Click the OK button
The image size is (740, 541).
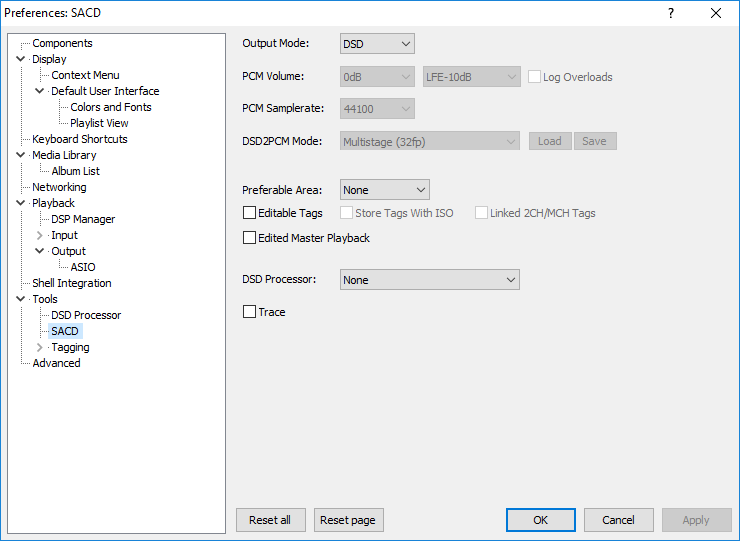(541, 520)
